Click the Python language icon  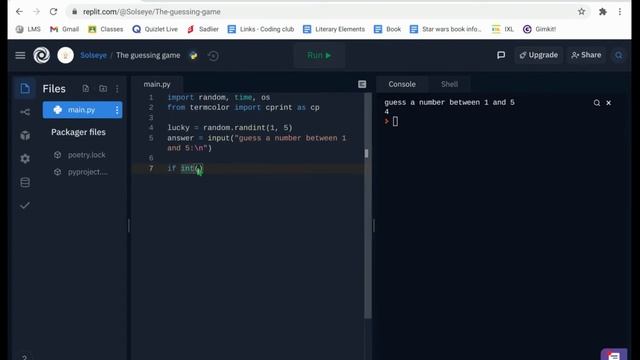pyautogui.click(x=193, y=56)
